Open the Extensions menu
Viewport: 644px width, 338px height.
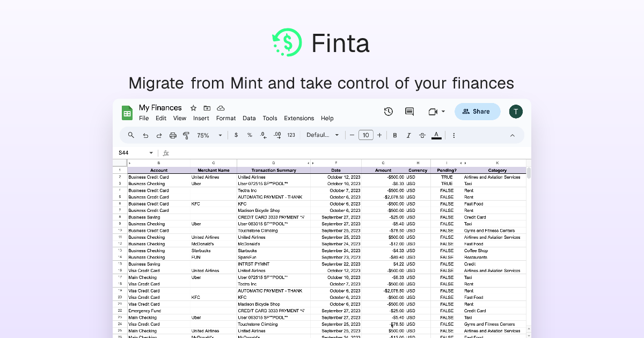pos(299,119)
